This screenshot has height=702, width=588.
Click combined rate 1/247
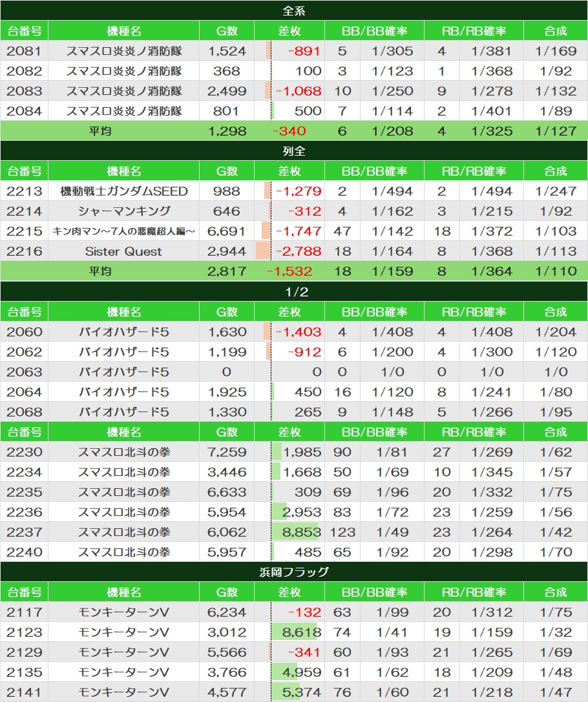pyautogui.click(x=556, y=191)
